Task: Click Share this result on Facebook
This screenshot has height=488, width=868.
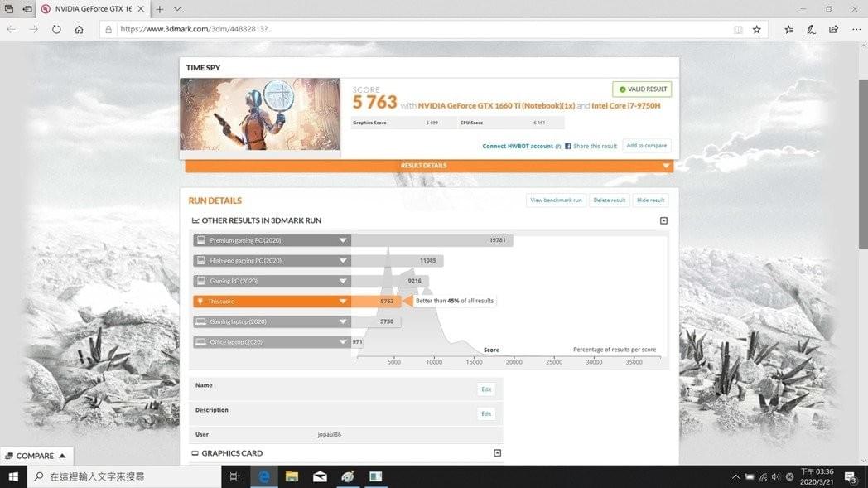Action: coord(591,146)
